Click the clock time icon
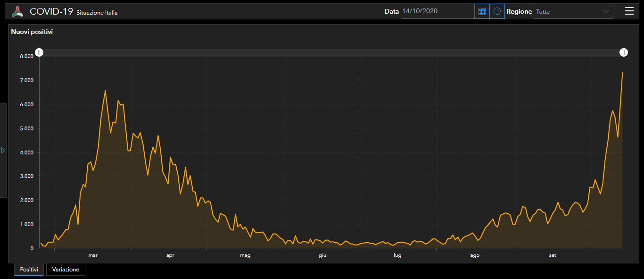The height and width of the screenshot is (279, 644). 497,11
